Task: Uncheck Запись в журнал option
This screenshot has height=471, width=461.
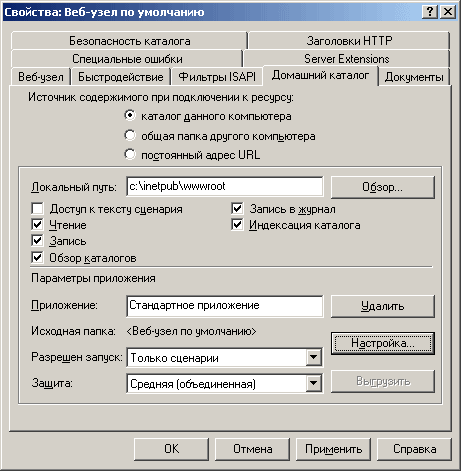Action: point(237,209)
